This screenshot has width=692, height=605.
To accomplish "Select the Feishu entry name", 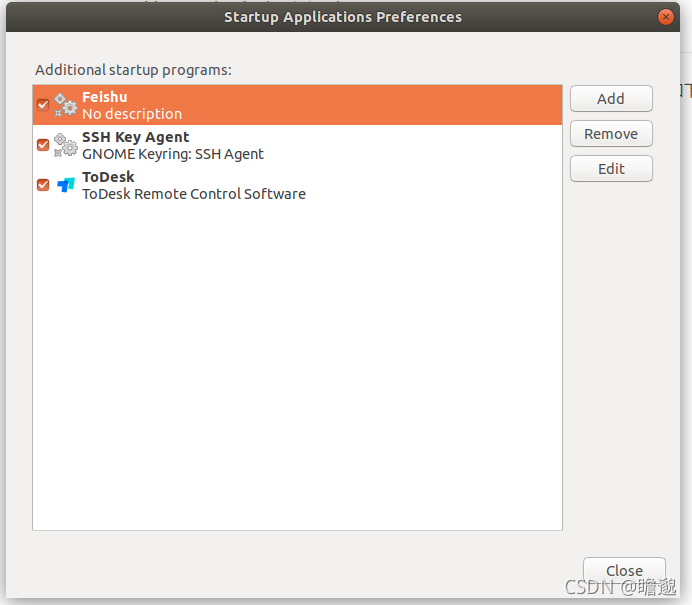I will 105,97.
